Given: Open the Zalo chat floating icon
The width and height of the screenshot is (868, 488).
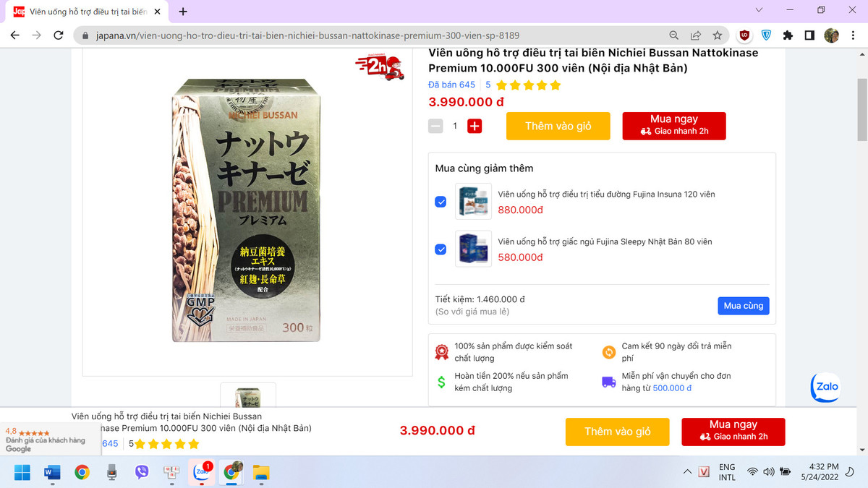Looking at the screenshot, I should tap(826, 388).
